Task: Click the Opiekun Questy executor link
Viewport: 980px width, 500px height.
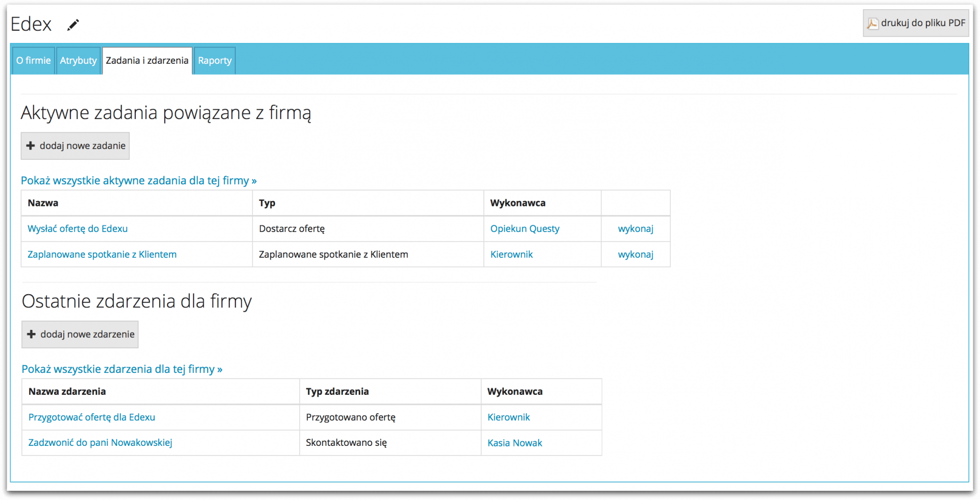Action: pos(525,228)
